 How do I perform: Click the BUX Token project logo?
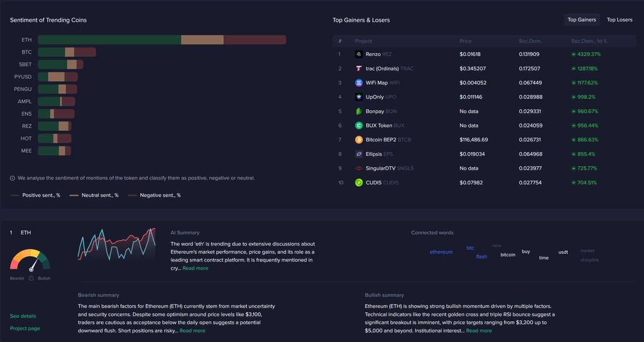click(359, 125)
